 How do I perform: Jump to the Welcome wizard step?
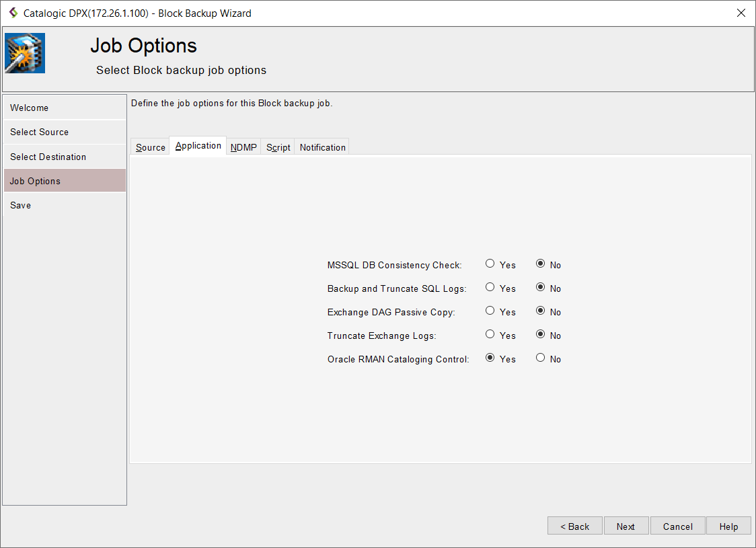coord(65,108)
